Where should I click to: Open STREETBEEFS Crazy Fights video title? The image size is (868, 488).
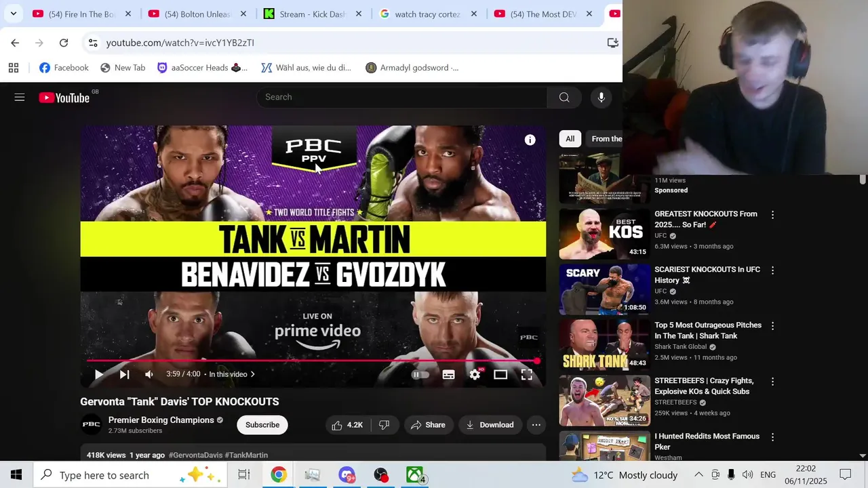(x=704, y=386)
